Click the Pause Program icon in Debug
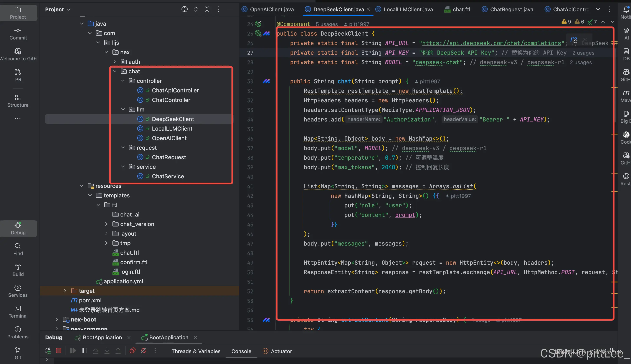This screenshot has width=631, height=364. pos(84,351)
